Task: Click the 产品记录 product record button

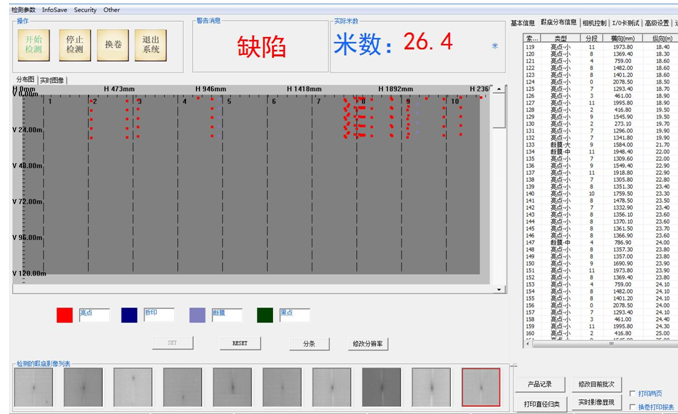Action: point(541,384)
